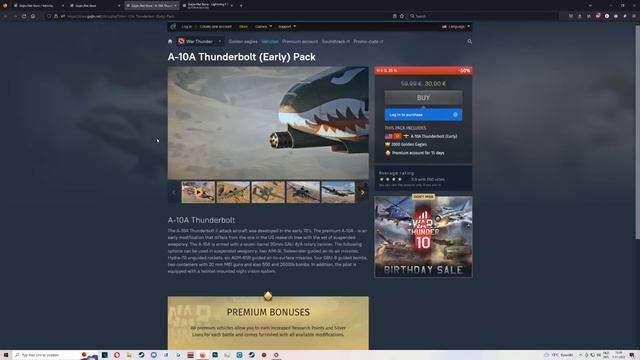640x360 pixels.
Task: Click the 2000 Golden Eagles pack item
Action: click(x=406, y=144)
